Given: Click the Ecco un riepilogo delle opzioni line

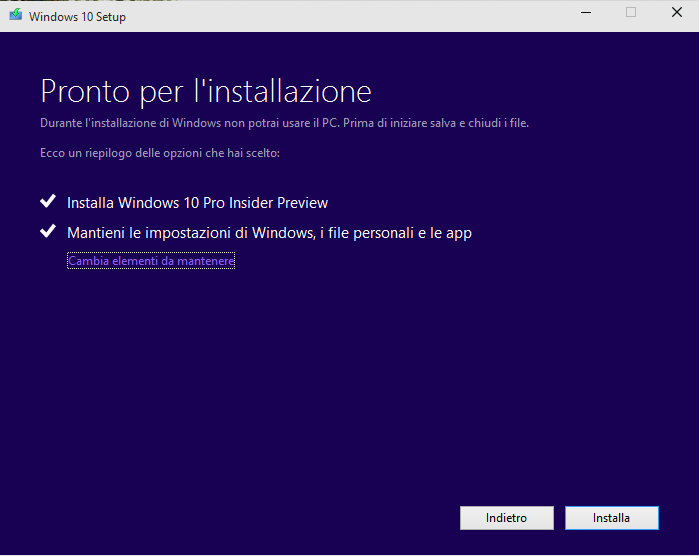Looking at the screenshot, I should (x=160, y=153).
